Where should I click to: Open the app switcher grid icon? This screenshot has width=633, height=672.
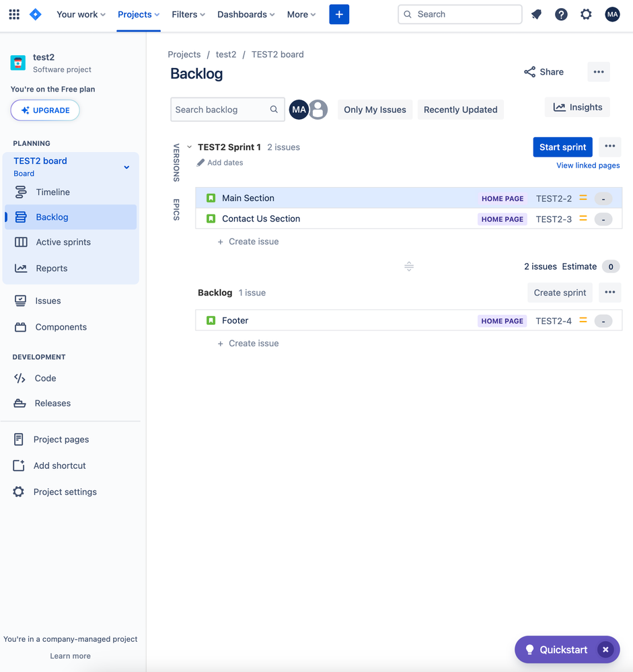[14, 15]
